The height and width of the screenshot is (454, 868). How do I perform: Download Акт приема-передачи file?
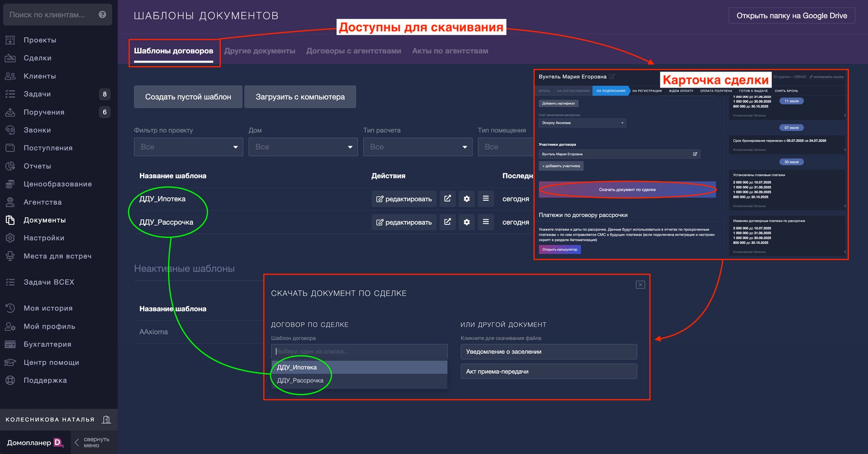[x=549, y=371]
